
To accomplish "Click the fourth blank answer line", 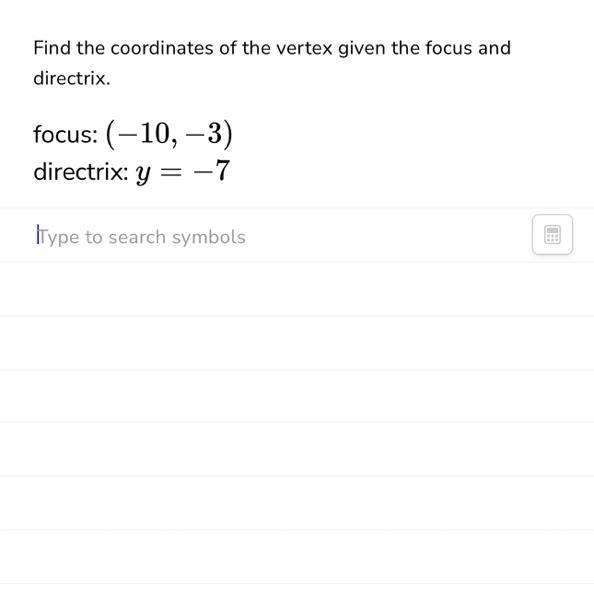I will [x=297, y=449].
